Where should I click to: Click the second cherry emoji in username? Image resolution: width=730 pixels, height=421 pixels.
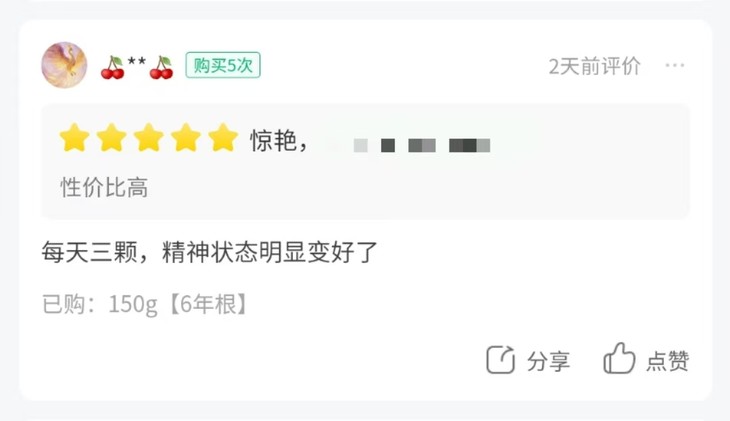click(161, 68)
